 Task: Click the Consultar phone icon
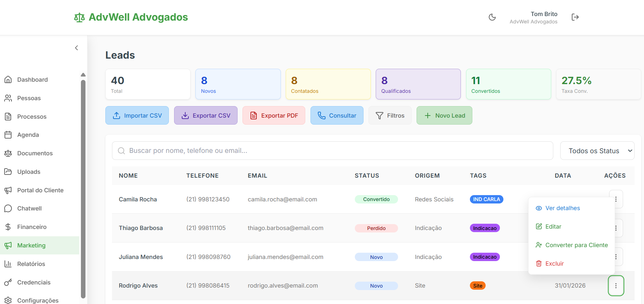coord(322,116)
